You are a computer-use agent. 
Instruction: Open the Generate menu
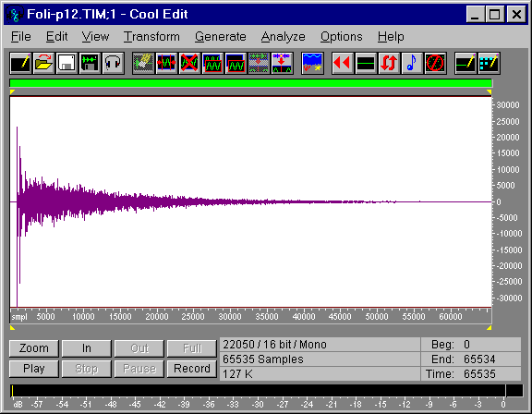point(221,37)
